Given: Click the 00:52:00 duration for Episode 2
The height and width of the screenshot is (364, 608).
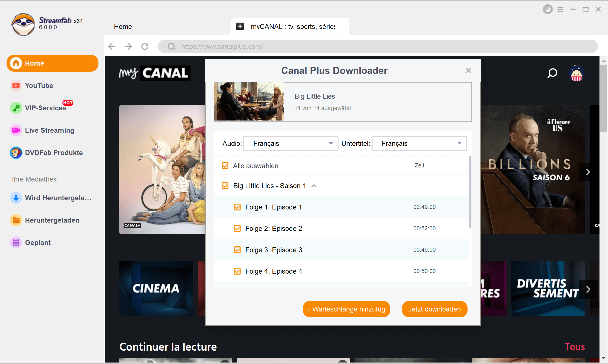Looking at the screenshot, I should pos(424,228).
